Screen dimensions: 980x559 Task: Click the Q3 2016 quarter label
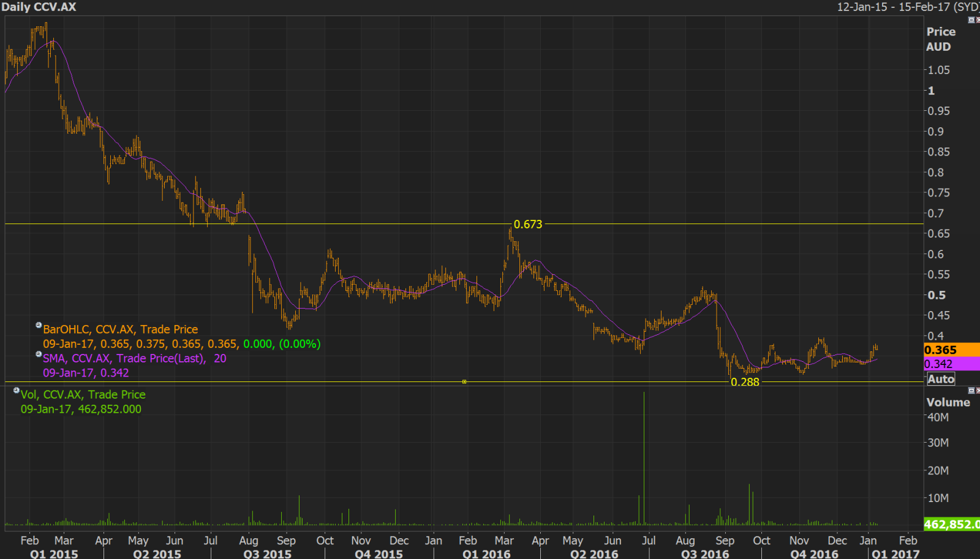coord(705,553)
